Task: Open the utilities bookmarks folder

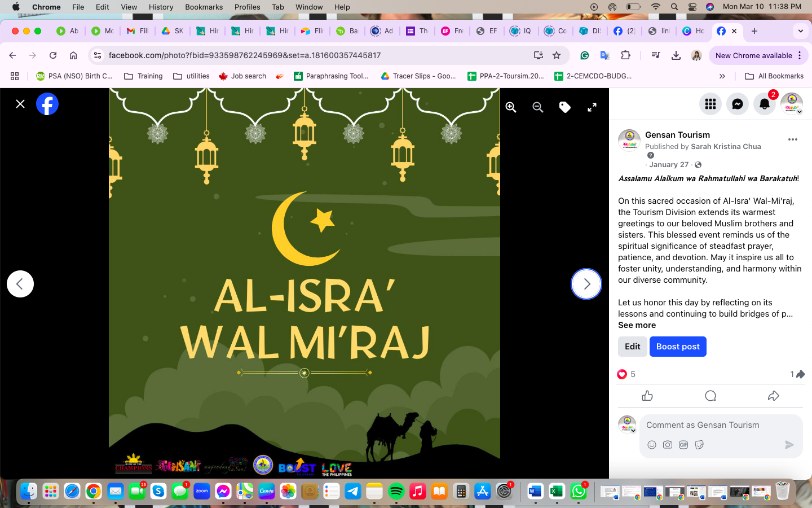Action: click(x=191, y=76)
